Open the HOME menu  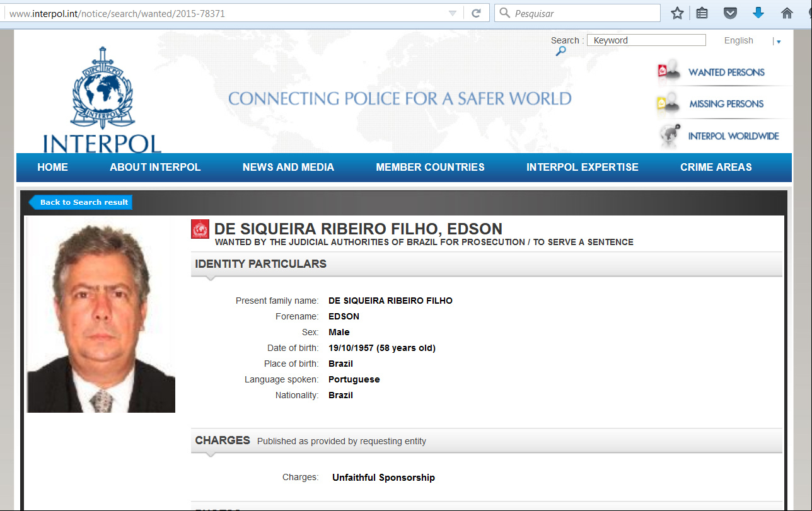pyautogui.click(x=53, y=167)
